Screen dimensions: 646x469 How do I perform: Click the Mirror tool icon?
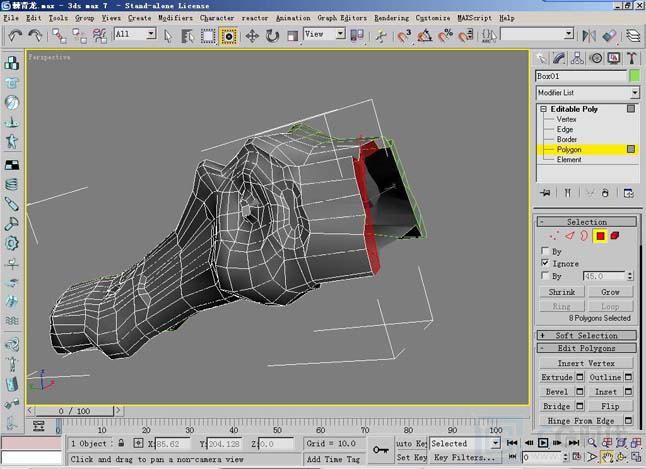click(x=589, y=36)
